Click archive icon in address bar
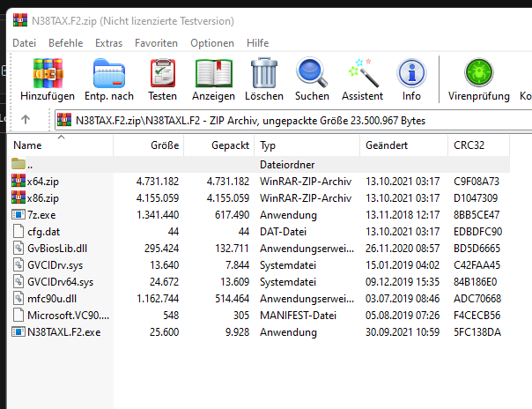 coord(64,120)
